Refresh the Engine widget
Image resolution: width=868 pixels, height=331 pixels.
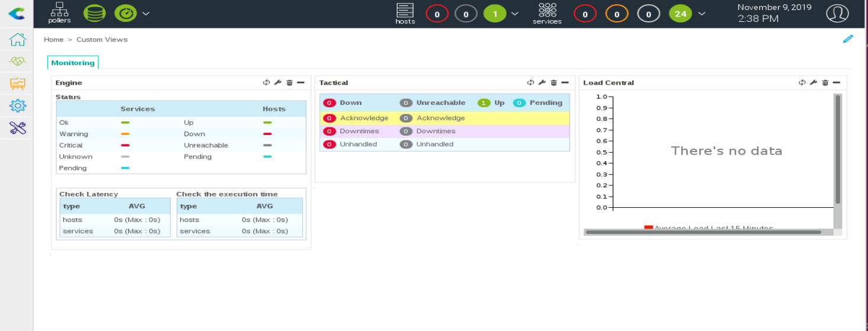coord(266,83)
